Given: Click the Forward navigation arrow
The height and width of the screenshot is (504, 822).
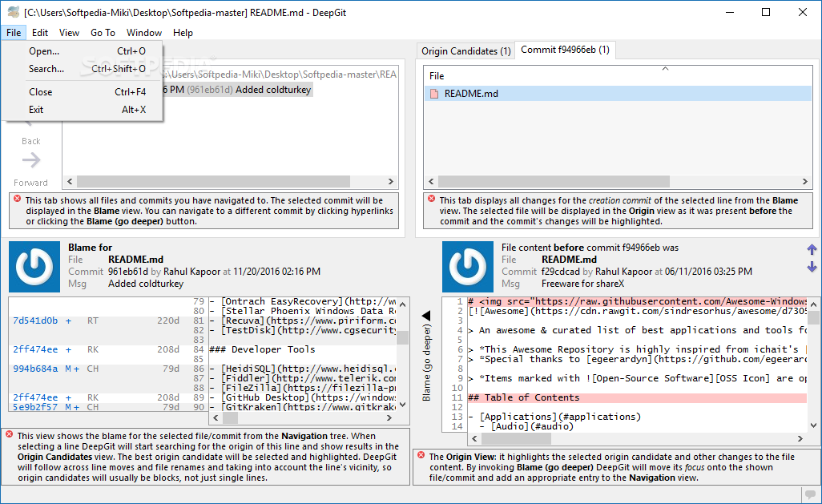Looking at the screenshot, I should pos(31,160).
